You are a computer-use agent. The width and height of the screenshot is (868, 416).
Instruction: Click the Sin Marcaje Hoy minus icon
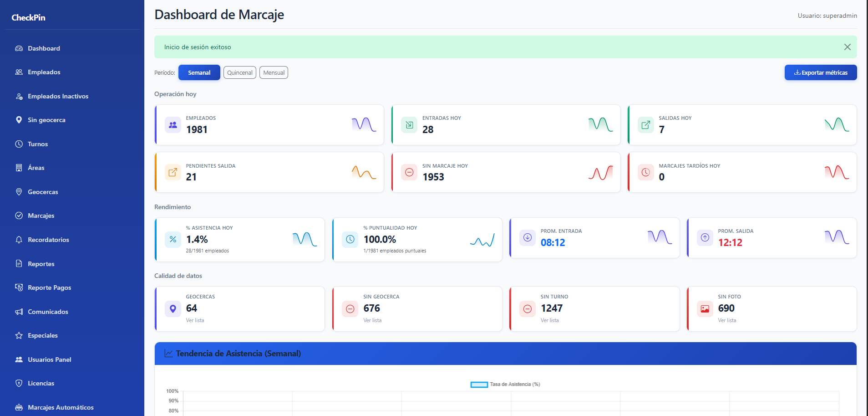tap(409, 172)
